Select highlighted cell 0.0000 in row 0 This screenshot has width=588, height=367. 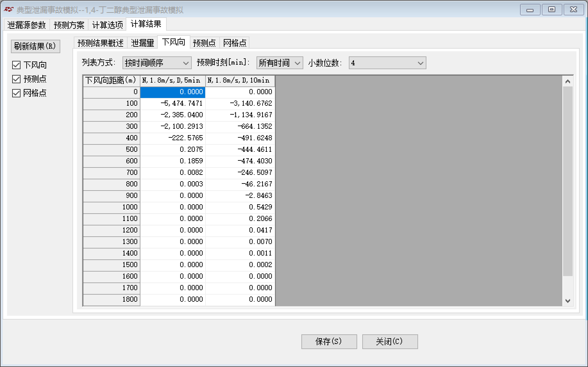(172, 92)
